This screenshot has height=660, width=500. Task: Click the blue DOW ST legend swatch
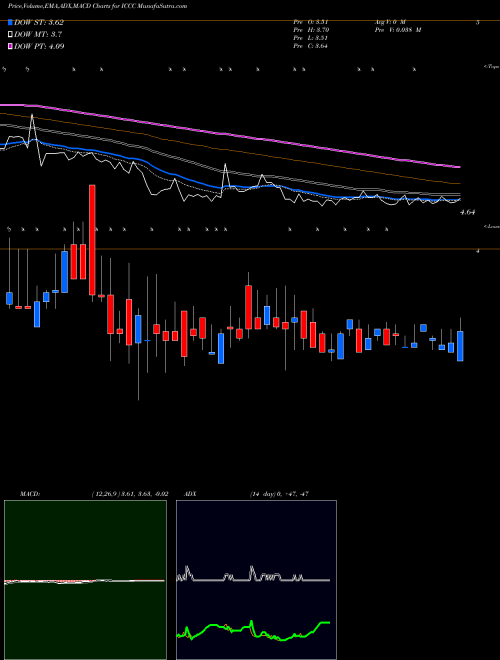[11, 23]
